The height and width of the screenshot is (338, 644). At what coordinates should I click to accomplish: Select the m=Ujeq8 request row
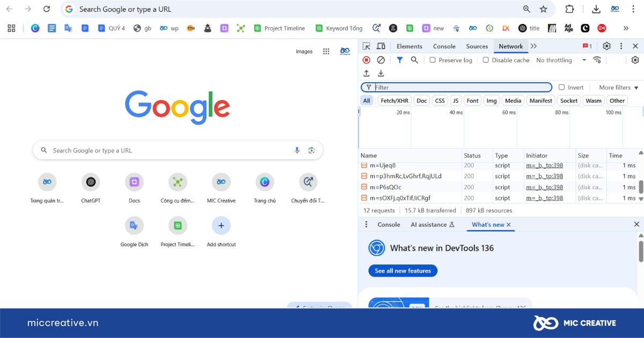(x=497, y=165)
